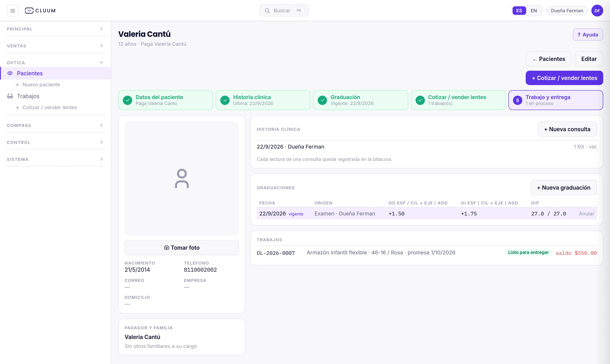This screenshot has width=610, height=364.
Task: Click Anular on the vigente graduation
Action: click(586, 214)
